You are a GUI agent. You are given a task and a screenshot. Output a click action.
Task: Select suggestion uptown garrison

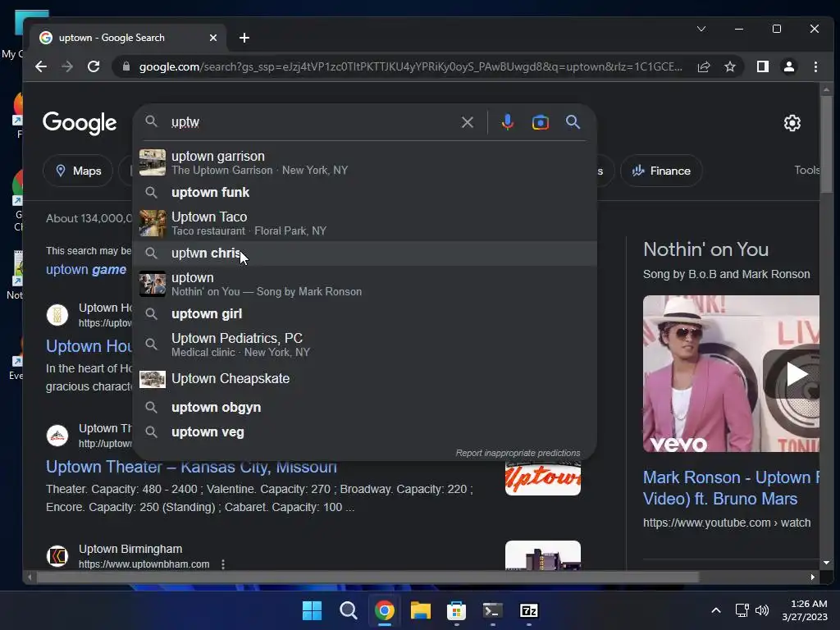pos(365,162)
